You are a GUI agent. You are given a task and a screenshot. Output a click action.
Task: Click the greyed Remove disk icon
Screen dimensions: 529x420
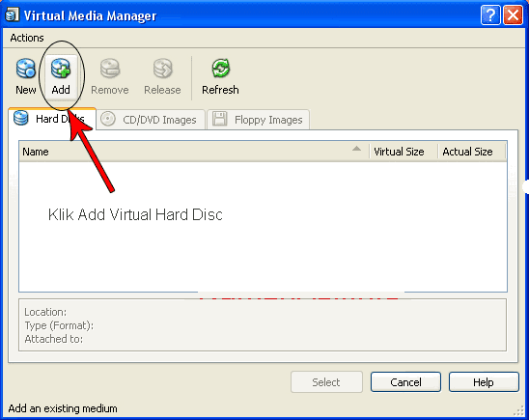pyautogui.click(x=110, y=69)
